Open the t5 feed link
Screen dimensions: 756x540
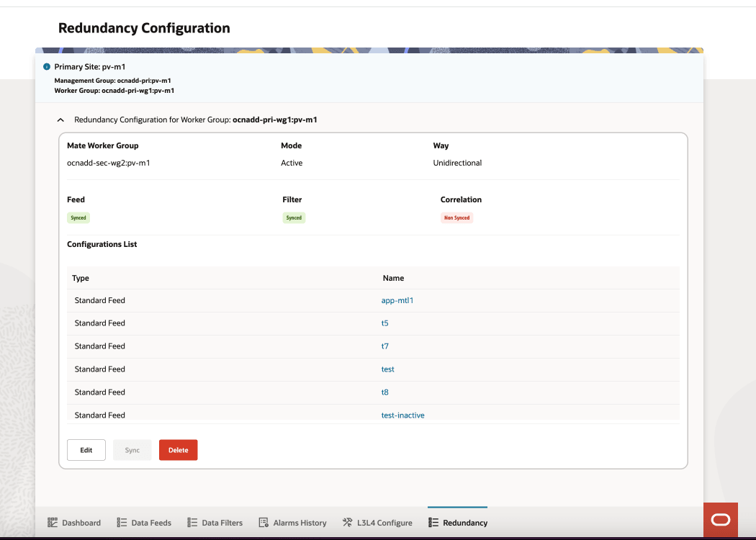(384, 323)
